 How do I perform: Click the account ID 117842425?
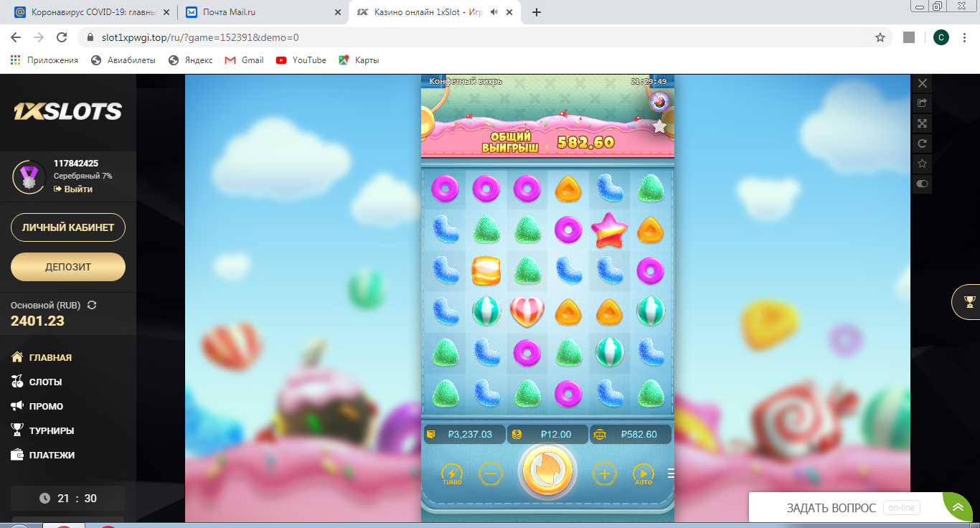click(76, 164)
